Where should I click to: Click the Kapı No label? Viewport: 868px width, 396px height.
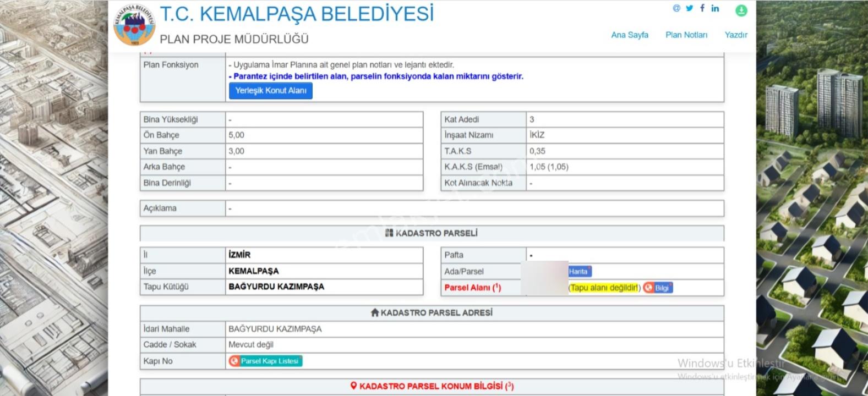pyautogui.click(x=158, y=361)
